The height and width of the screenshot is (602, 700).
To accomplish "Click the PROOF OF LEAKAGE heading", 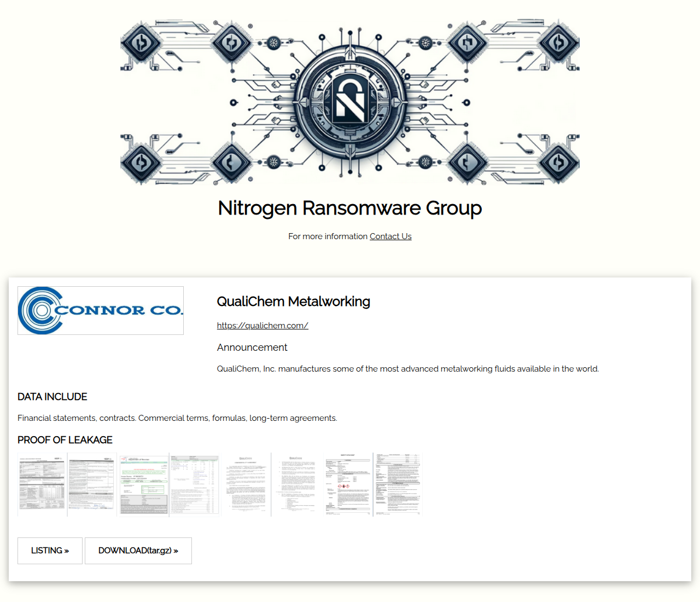I will coord(65,440).
